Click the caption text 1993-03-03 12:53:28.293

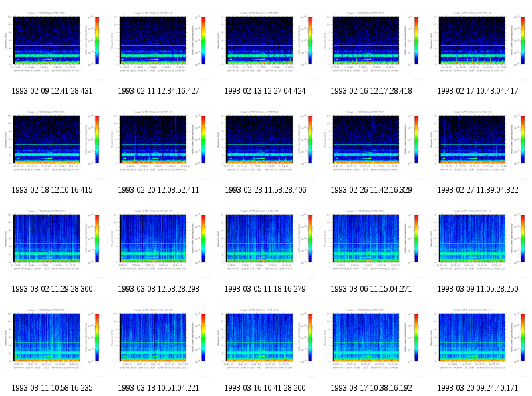(158, 289)
